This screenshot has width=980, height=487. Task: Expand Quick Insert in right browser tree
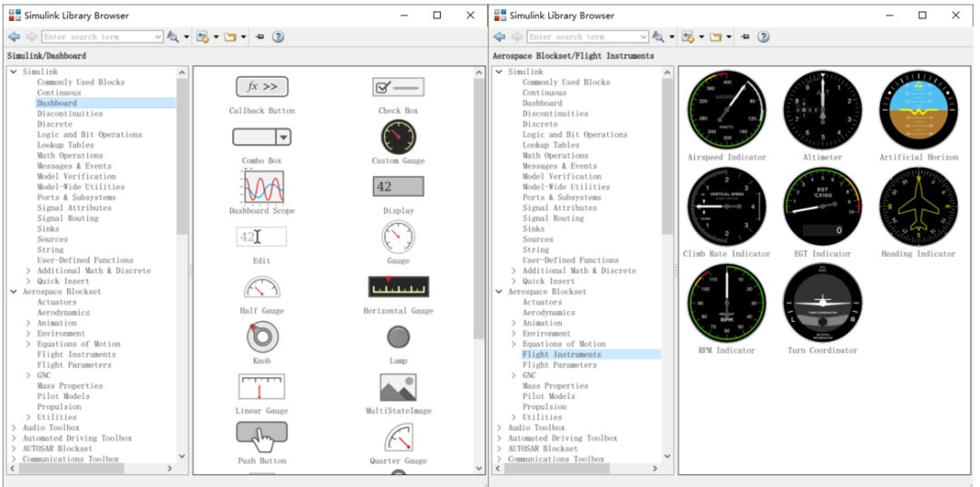514,281
